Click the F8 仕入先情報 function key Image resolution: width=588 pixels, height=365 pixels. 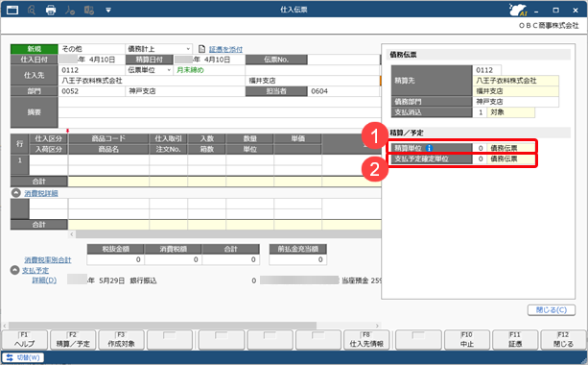[366, 339]
